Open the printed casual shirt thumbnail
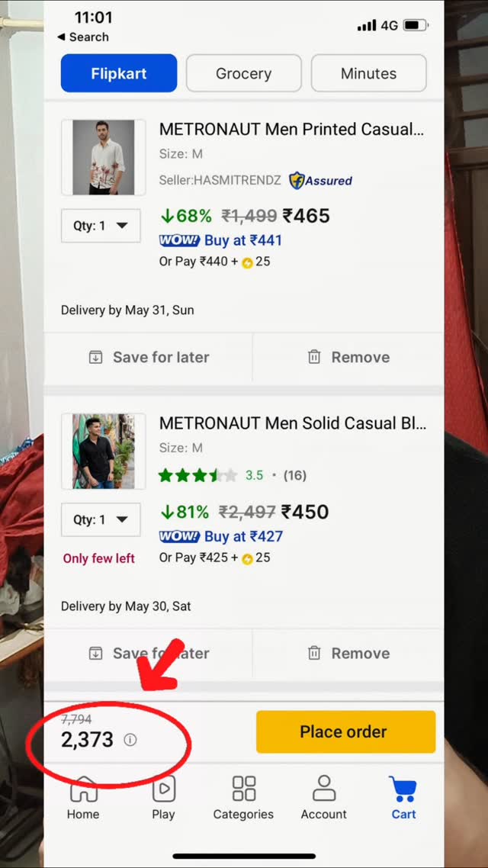This screenshot has width=488, height=868. point(104,157)
